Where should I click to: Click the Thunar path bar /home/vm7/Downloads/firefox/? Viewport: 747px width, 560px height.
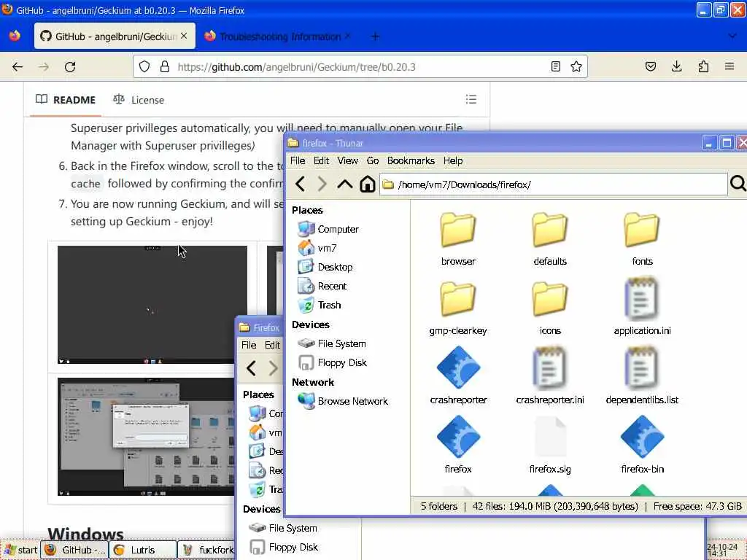coord(554,184)
